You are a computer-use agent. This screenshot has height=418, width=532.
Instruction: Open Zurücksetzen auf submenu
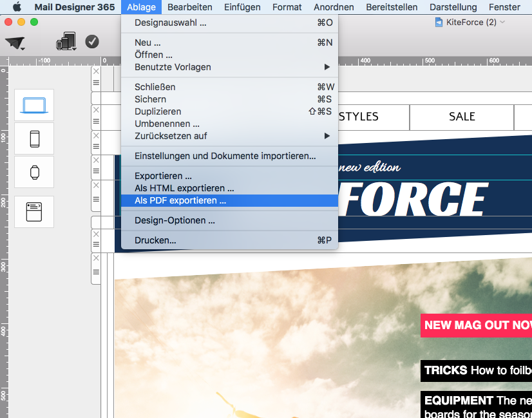click(230, 136)
